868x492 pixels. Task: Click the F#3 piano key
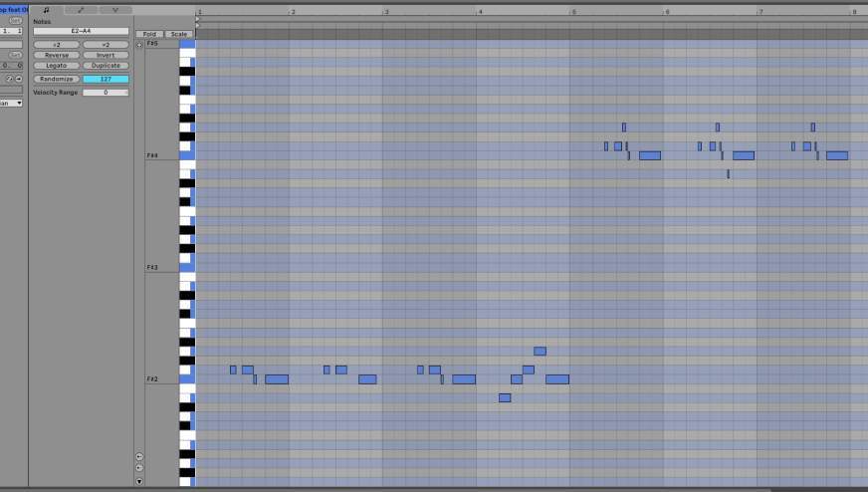point(187,268)
